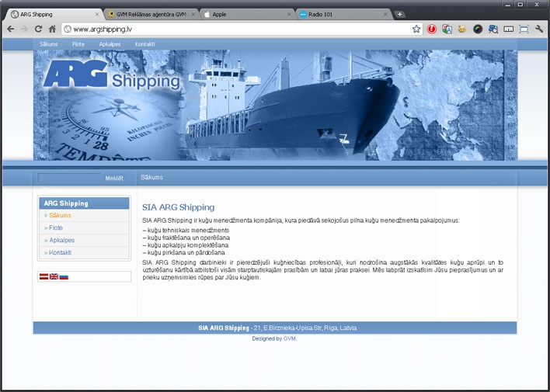Viewport: 550px width, 392px height.
Task: Minimize the browser window
Action: point(507,5)
